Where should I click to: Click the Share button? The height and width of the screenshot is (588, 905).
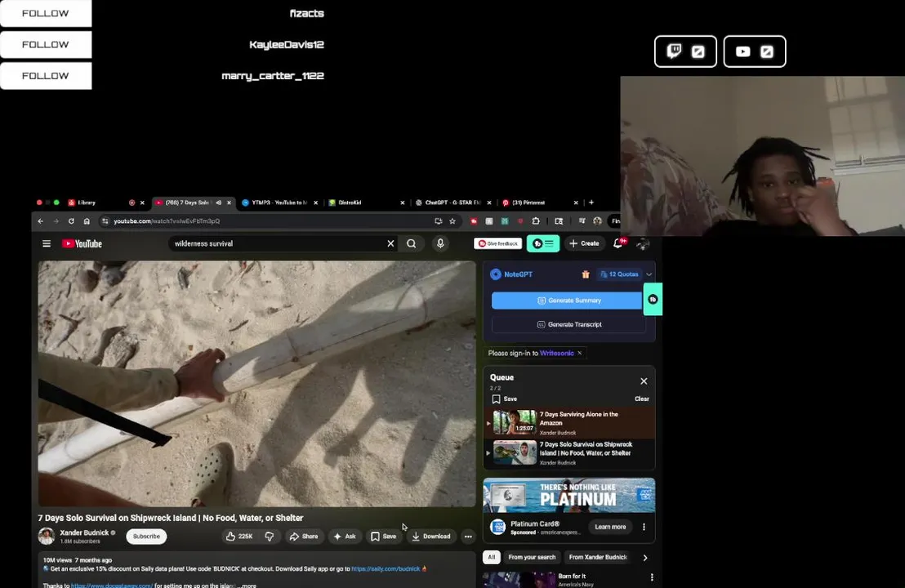click(304, 536)
